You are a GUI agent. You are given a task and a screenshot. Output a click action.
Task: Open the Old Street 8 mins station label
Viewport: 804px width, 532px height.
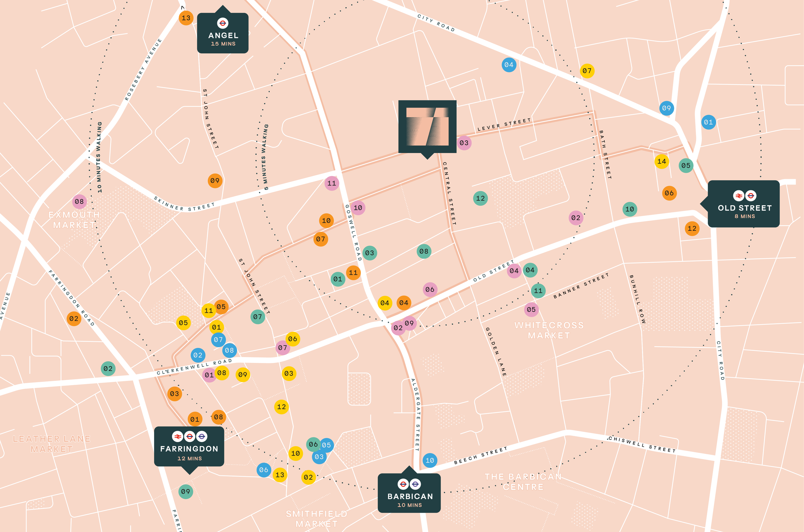(x=743, y=203)
